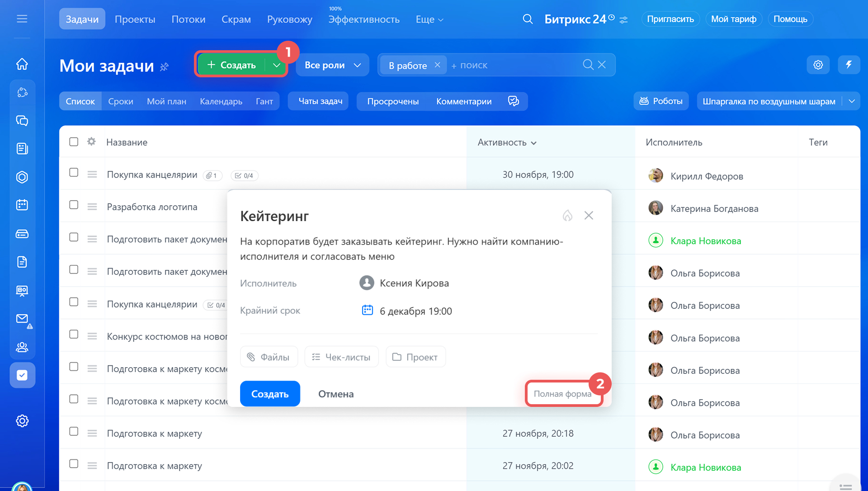Open the Все роли dropdown
Viewport: 868px width, 491px height.
click(332, 65)
